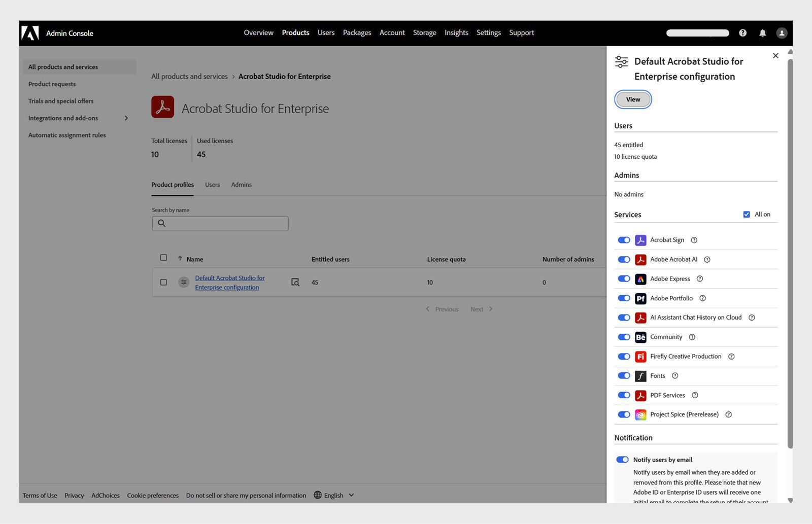
Task: Open info tooltip for Project Spice
Action: click(728, 414)
